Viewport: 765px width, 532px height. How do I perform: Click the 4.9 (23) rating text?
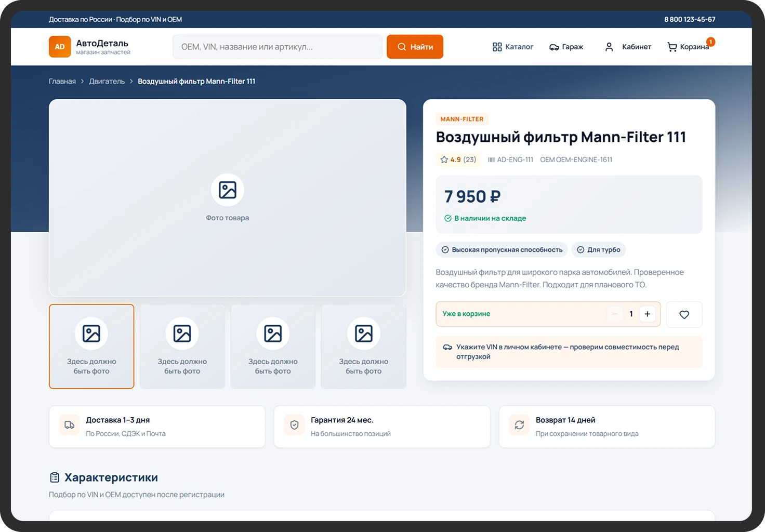(463, 159)
